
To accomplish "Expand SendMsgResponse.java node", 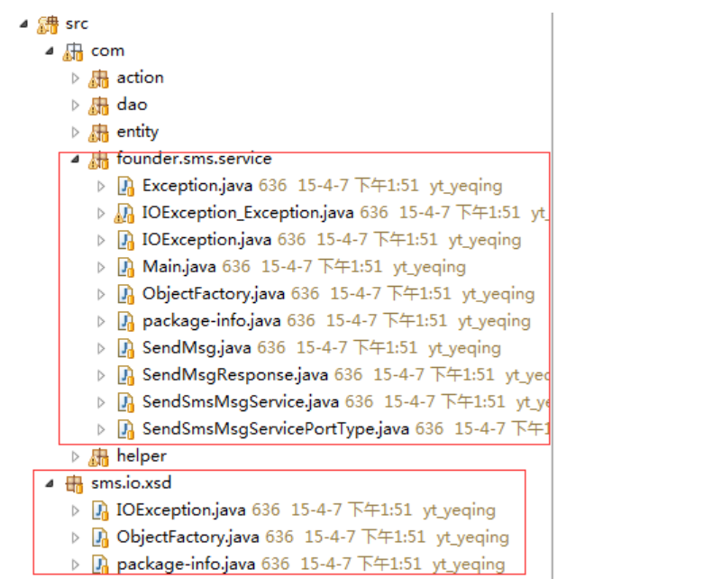I will pos(101,375).
